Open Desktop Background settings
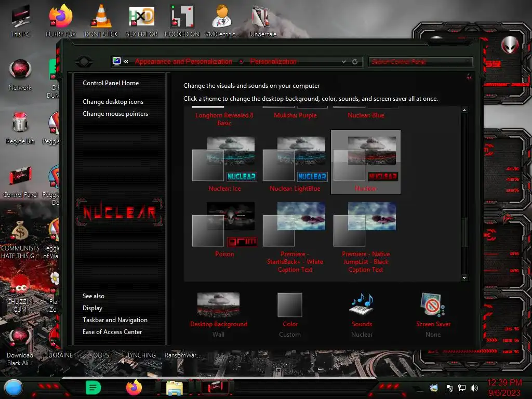This screenshot has width=532, height=399. click(x=219, y=315)
